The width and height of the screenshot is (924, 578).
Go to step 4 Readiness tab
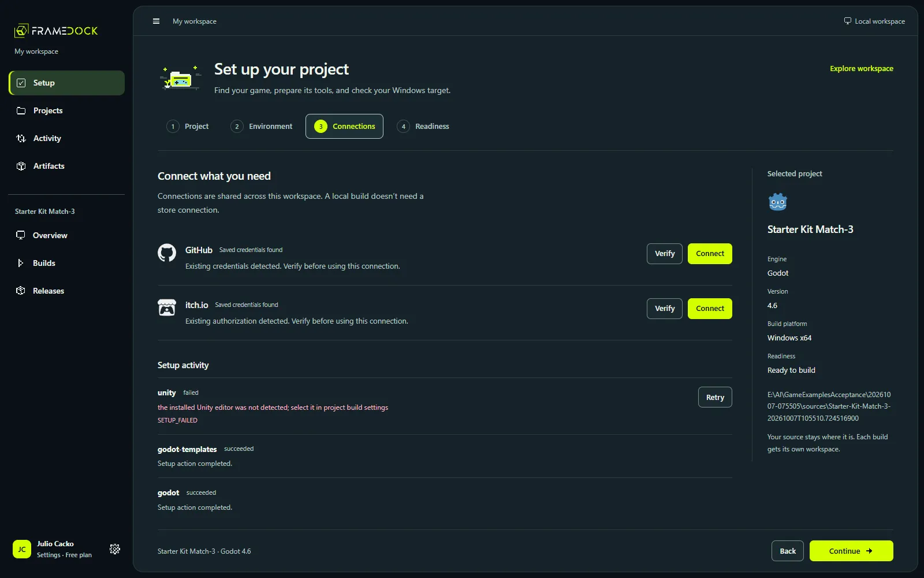(423, 127)
